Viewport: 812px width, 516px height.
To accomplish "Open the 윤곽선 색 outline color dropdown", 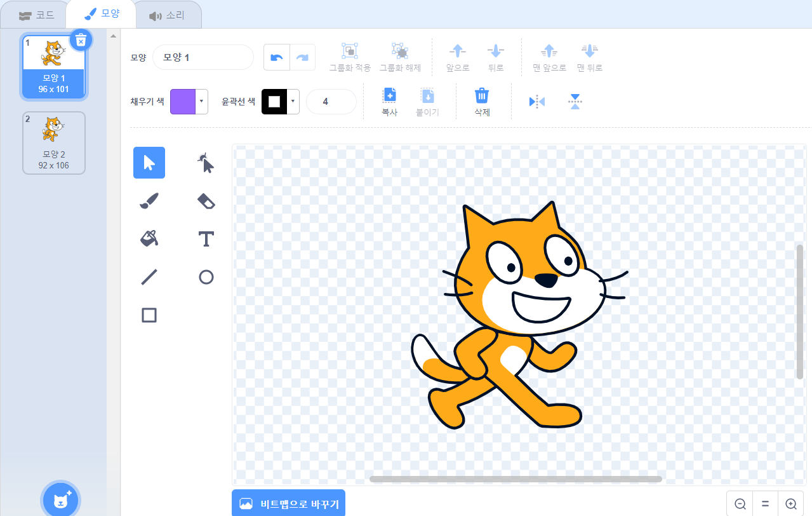I will (293, 102).
